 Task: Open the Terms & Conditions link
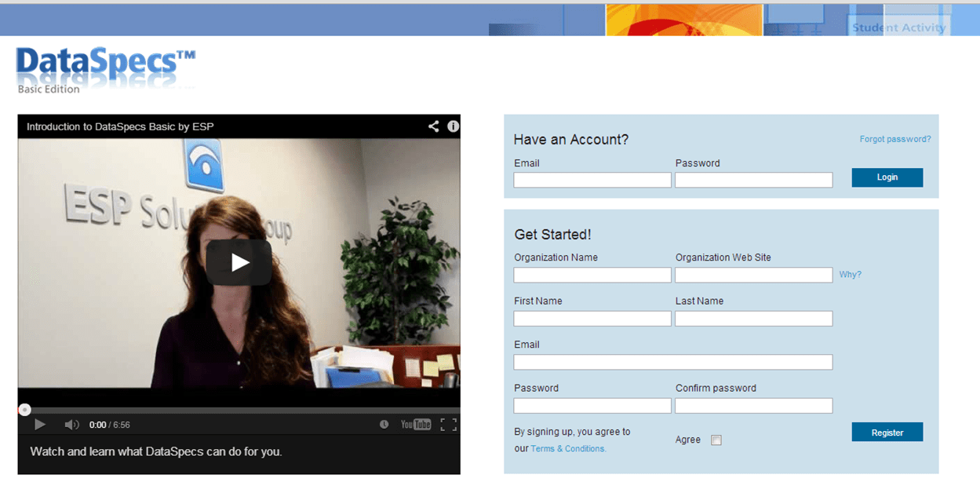pyautogui.click(x=568, y=449)
